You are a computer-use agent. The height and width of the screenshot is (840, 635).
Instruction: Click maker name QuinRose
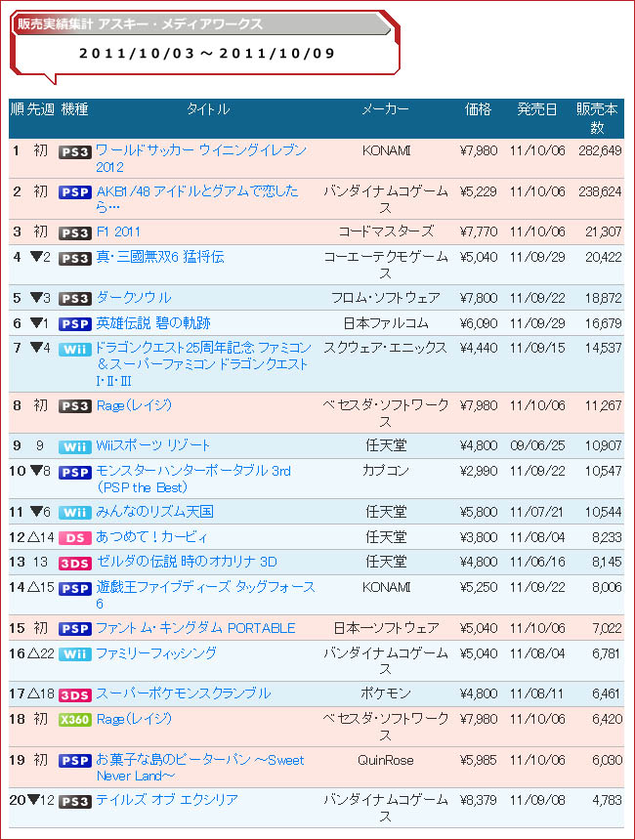click(385, 760)
